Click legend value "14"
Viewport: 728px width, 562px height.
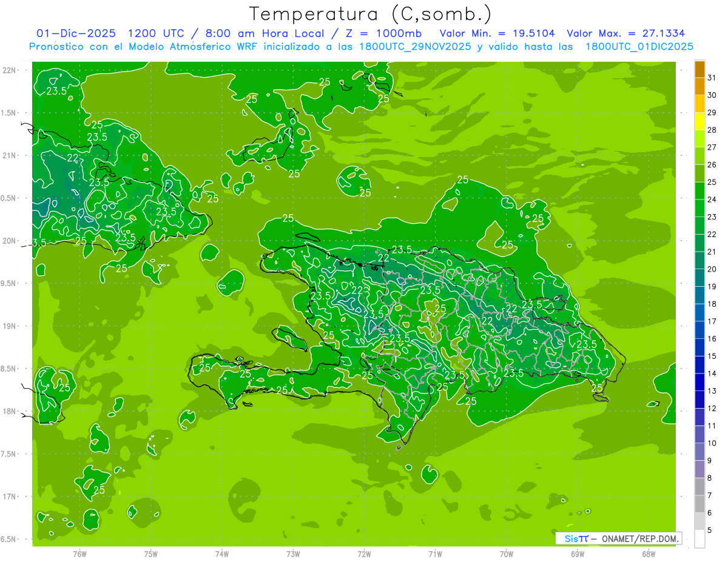click(712, 373)
